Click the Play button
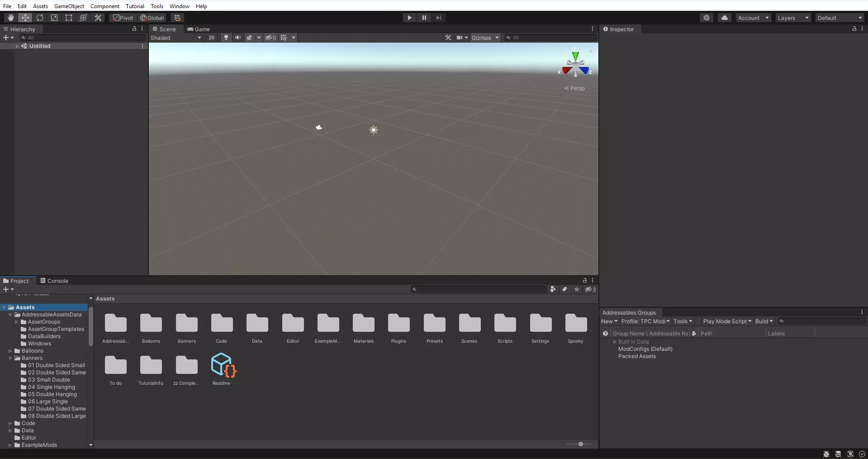The image size is (868, 459). (x=410, y=18)
